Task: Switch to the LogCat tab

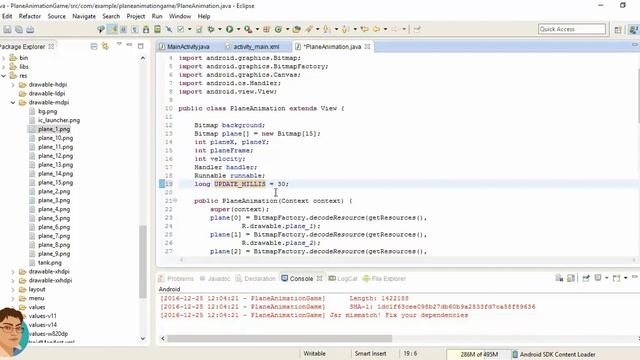Action: click(x=343, y=278)
